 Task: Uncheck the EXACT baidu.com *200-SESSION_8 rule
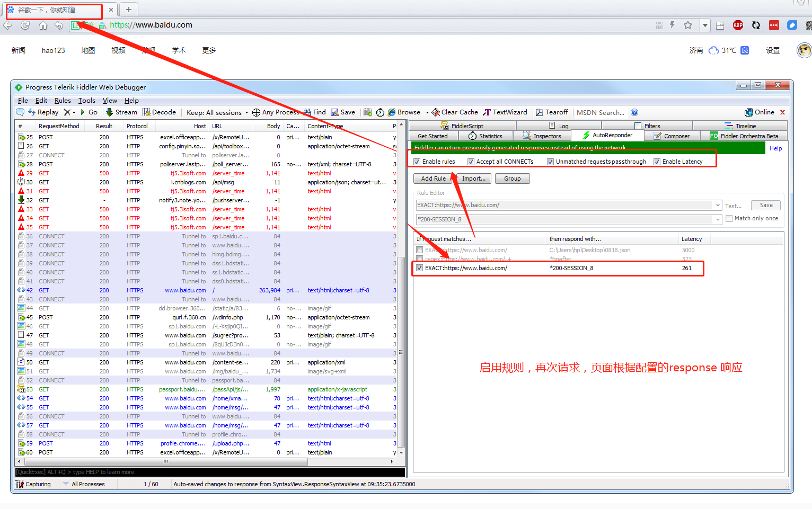[420, 268]
